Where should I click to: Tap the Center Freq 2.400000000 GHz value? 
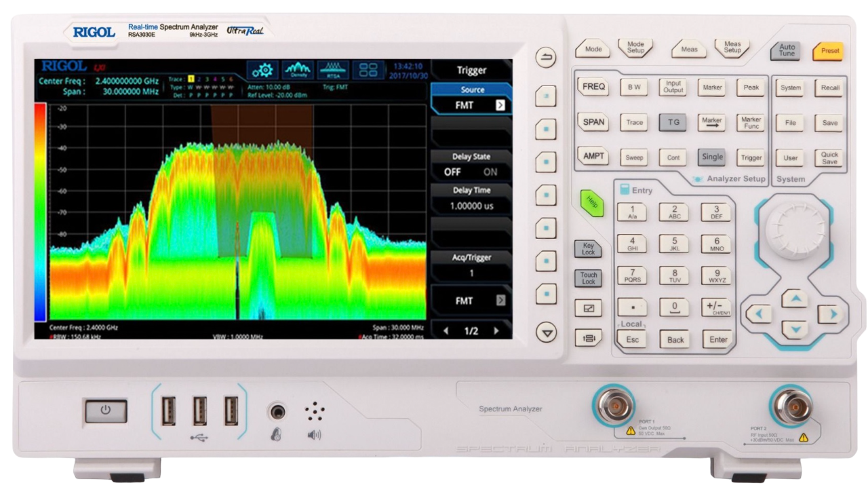[x=127, y=80]
